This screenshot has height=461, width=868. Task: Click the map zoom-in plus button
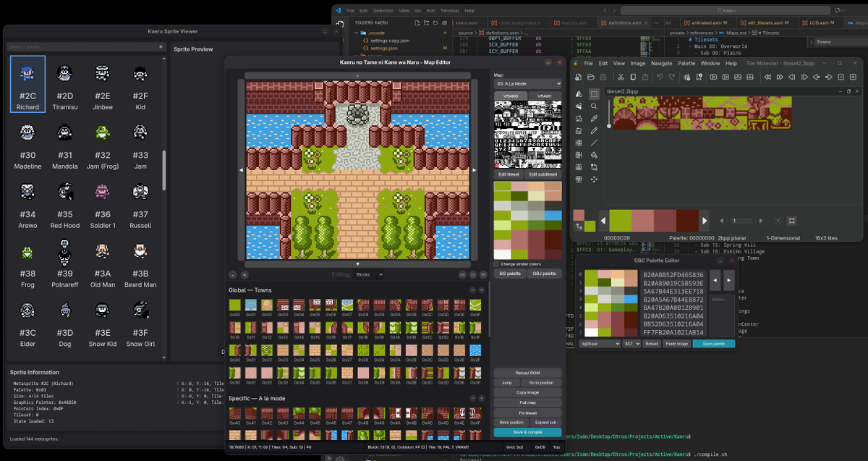tap(244, 275)
